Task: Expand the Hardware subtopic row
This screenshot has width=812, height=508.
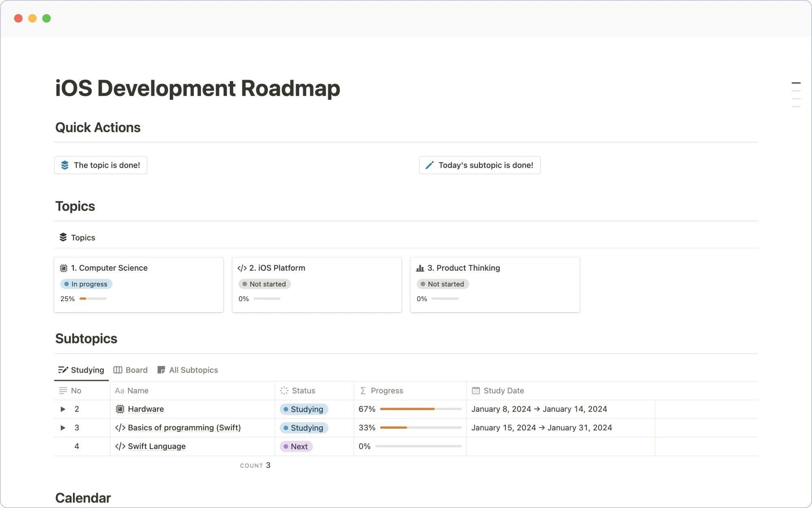Action: 63,409
